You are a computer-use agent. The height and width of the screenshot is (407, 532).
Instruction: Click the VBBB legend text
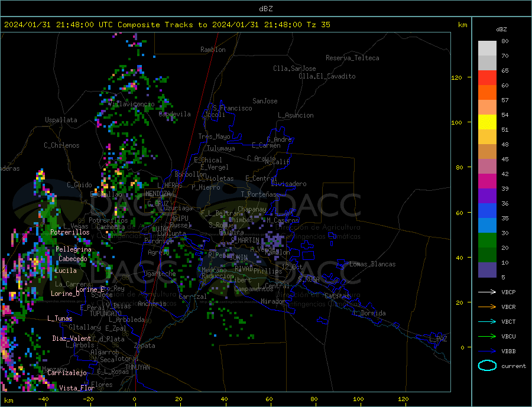click(x=508, y=351)
